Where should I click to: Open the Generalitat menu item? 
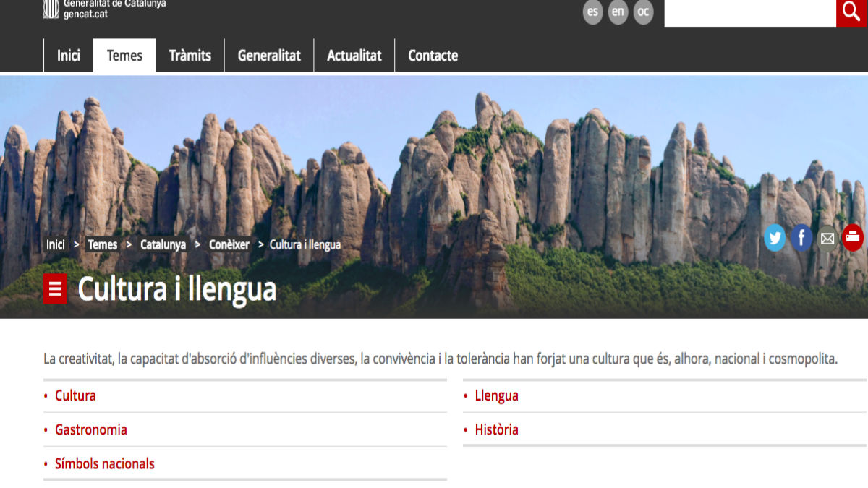tap(269, 56)
